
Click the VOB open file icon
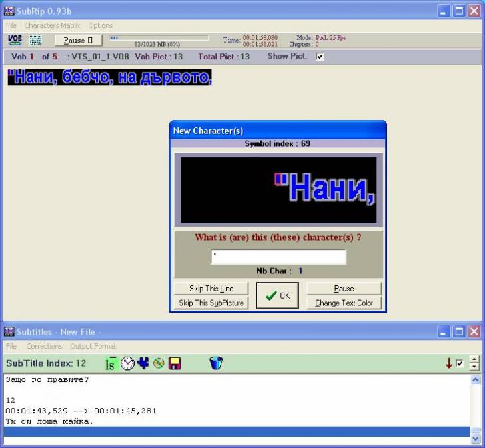tap(15, 41)
